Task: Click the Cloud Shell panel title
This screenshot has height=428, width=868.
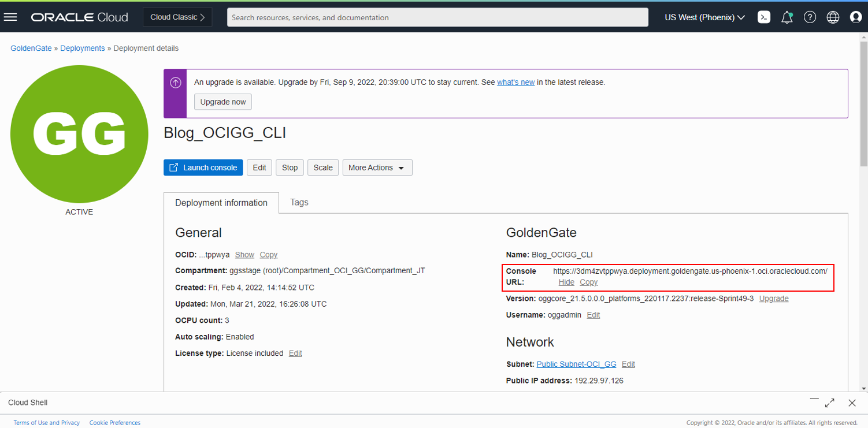Action: (x=28, y=403)
